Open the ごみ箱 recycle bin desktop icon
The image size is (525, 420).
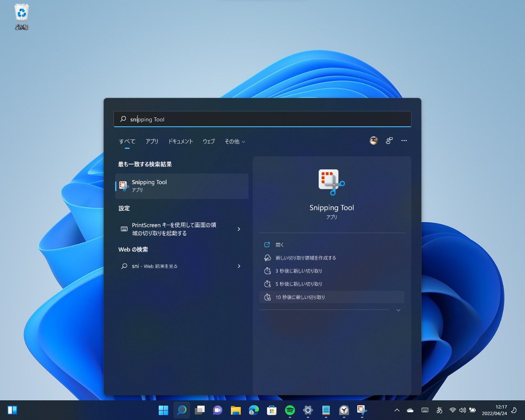point(21,16)
